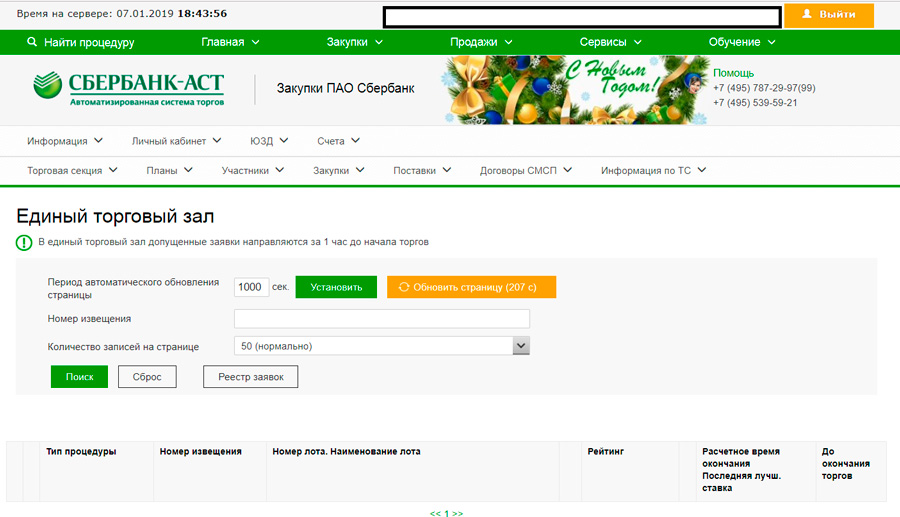Expand the Договоры СМСП dropdown
The image size is (900, 517).
[x=526, y=170]
